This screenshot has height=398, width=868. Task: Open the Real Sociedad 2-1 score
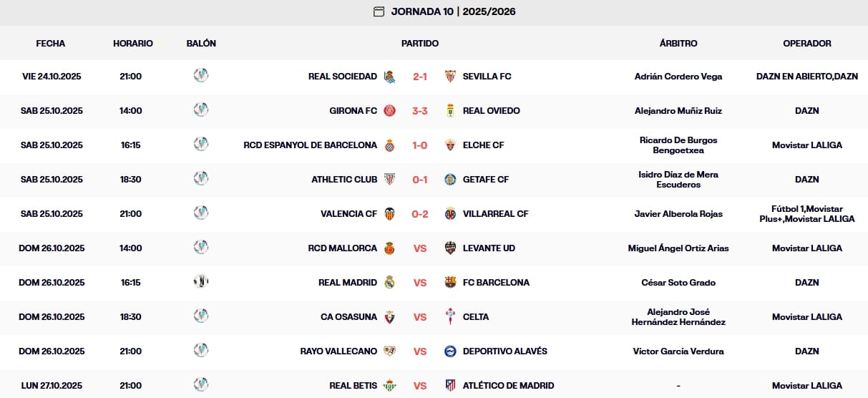point(420,77)
